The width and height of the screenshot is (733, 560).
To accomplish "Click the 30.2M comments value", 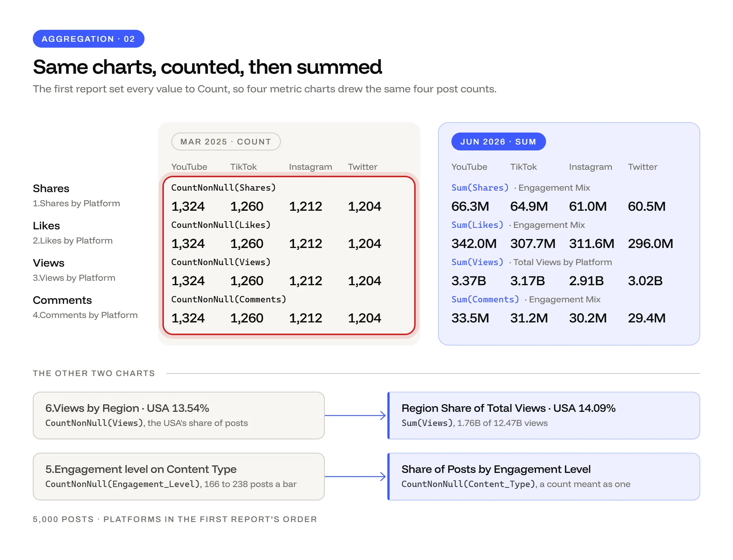I will pos(588,318).
